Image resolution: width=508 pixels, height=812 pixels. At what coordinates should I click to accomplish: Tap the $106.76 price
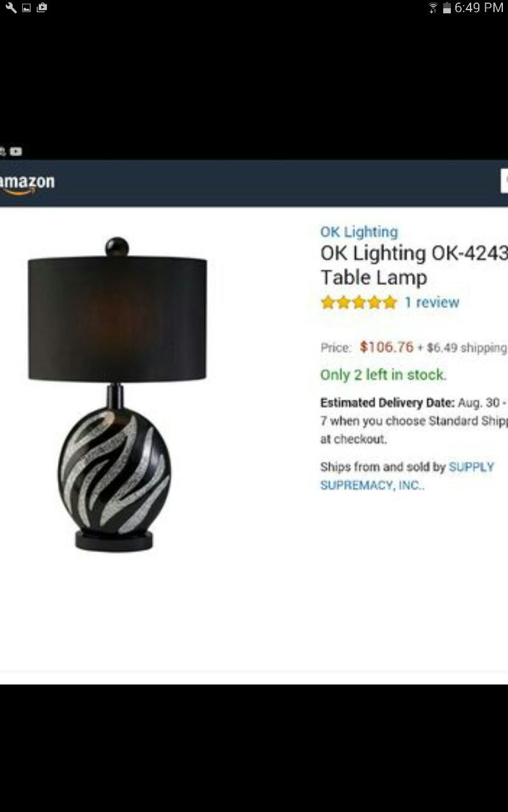[386, 347]
